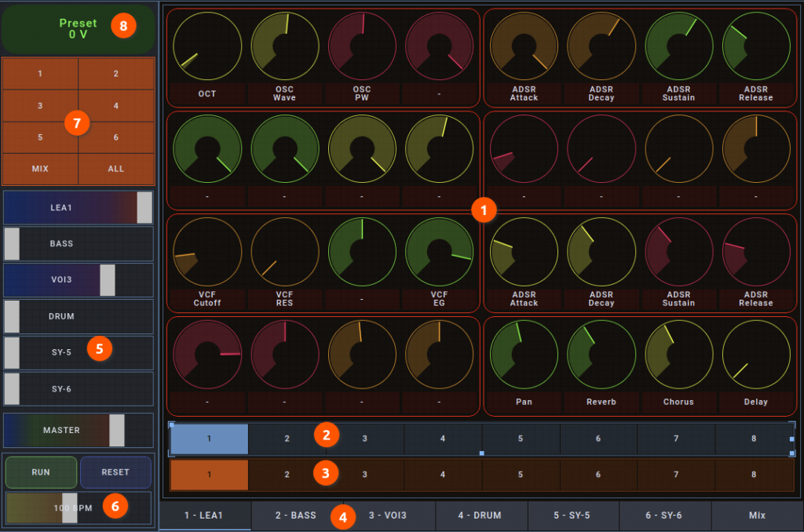Click the OSC Wave knob

[x=284, y=46]
